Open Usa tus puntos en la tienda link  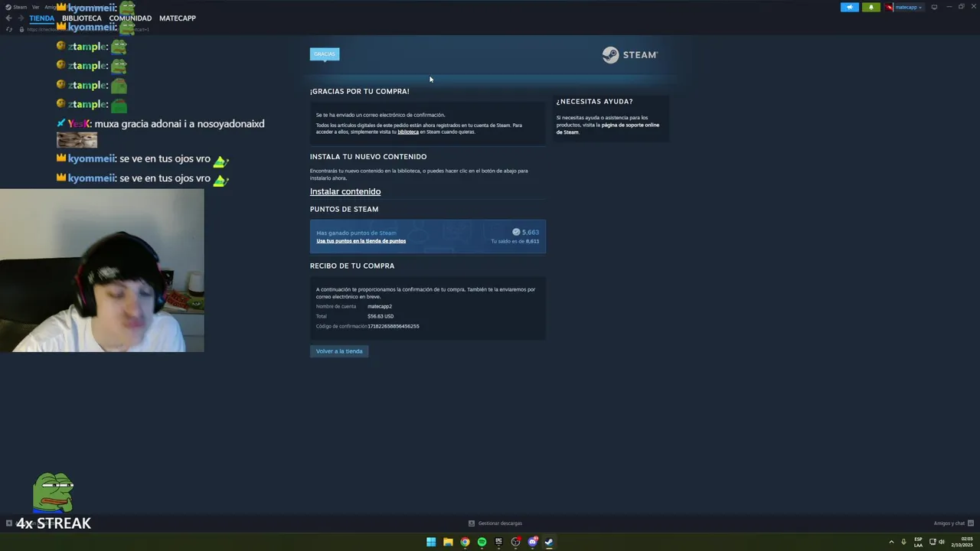[x=361, y=241]
